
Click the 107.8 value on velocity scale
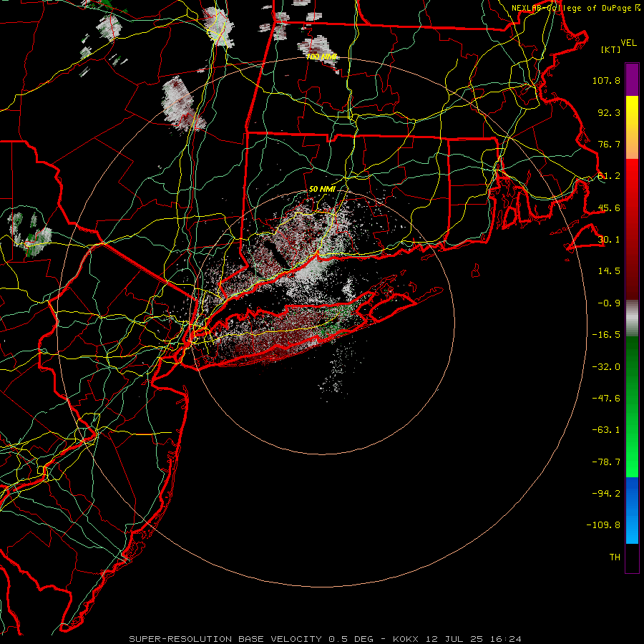coord(606,80)
